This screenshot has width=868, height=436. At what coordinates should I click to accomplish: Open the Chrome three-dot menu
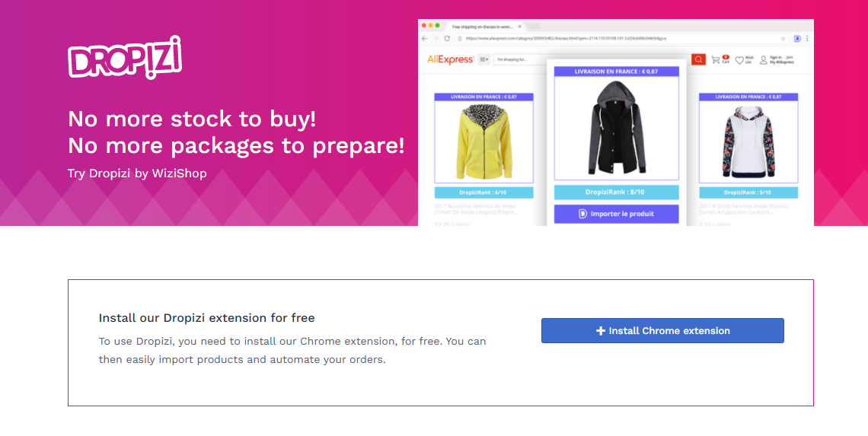pyautogui.click(x=807, y=39)
